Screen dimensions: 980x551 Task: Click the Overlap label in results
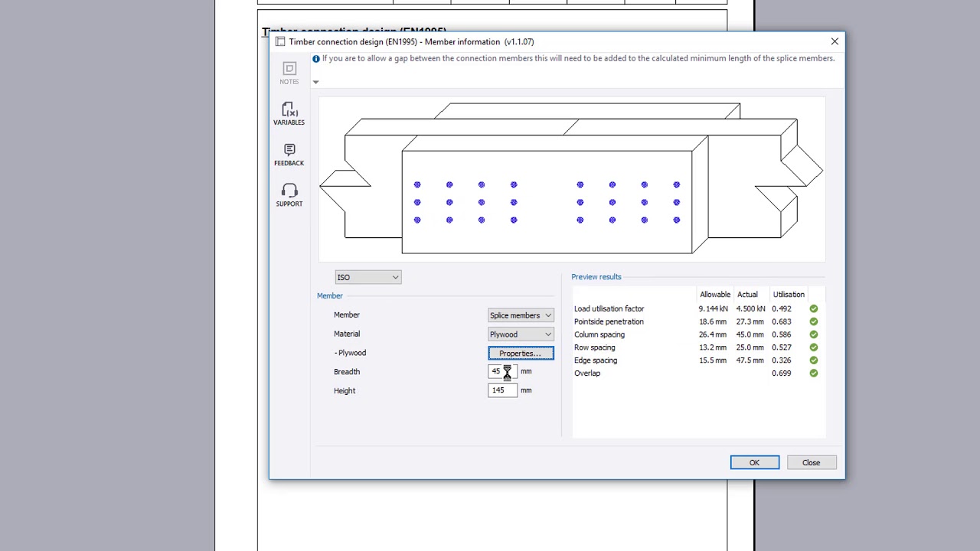587,373
